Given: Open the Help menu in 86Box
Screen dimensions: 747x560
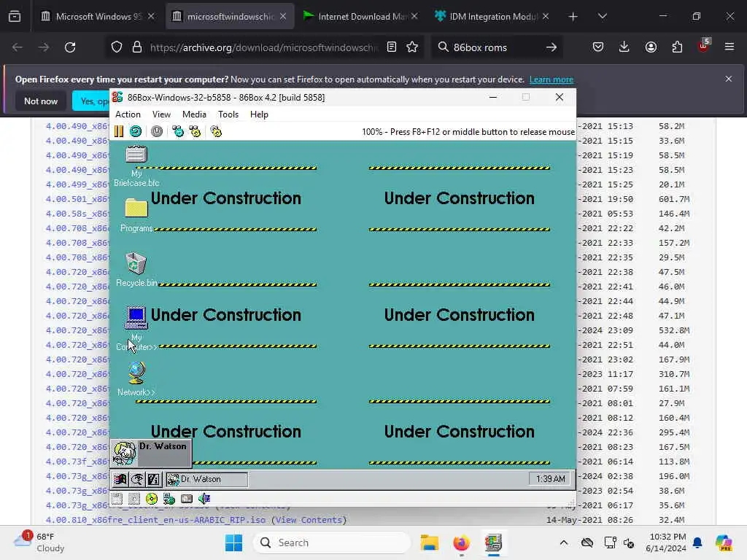Looking at the screenshot, I should (x=259, y=114).
